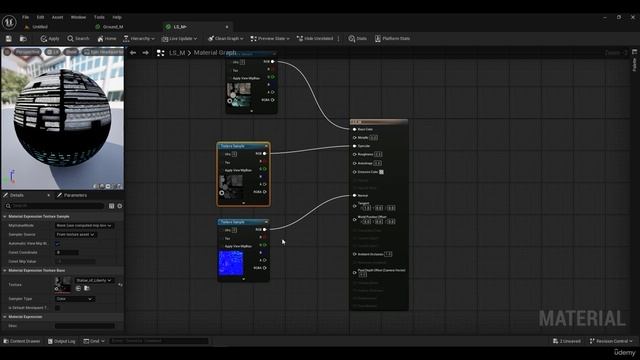Open the Sampler Type dropdown
The height and width of the screenshot is (360, 640).
tap(75, 299)
